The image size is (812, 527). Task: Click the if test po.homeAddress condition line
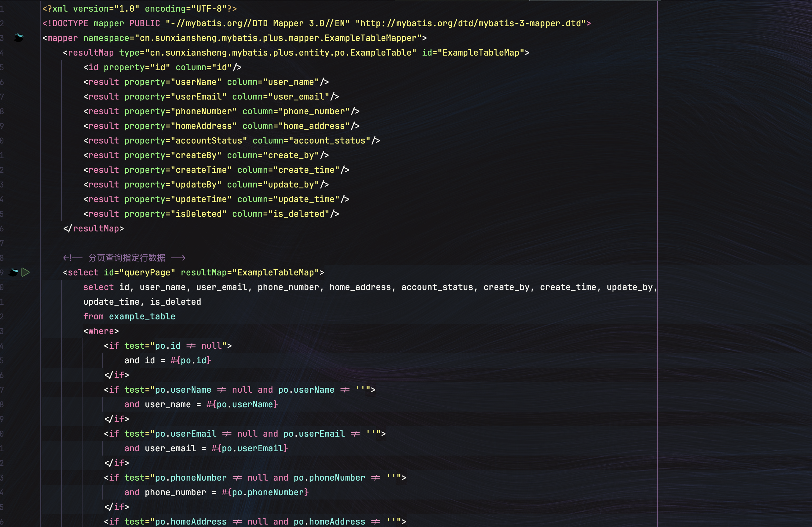tap(255, 522)
